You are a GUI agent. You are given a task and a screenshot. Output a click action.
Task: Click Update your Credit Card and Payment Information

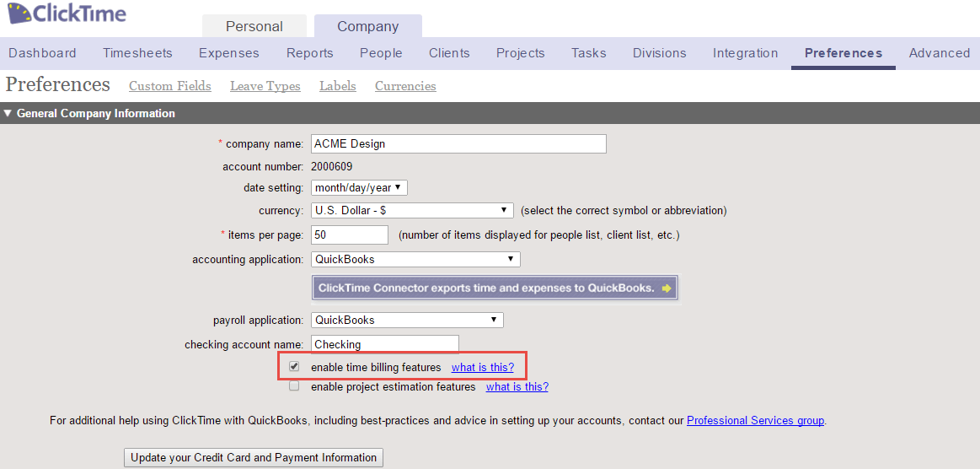254,458
